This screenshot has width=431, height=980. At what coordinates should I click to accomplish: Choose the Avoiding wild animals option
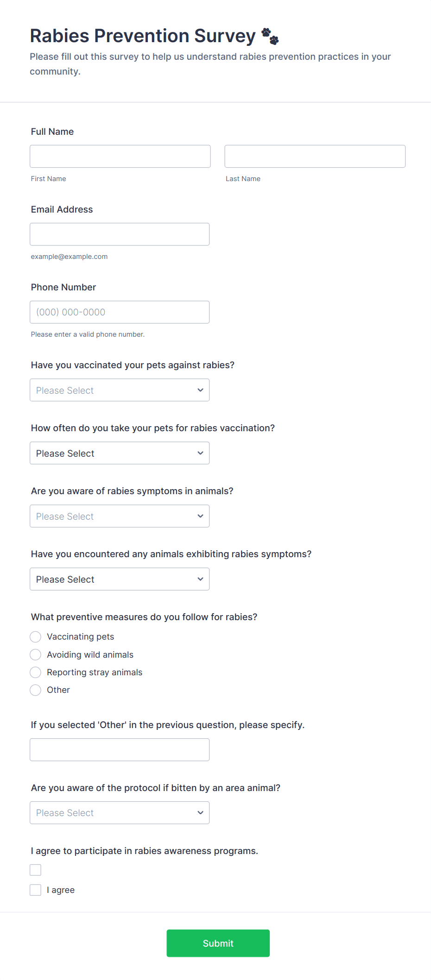[36, 654]
